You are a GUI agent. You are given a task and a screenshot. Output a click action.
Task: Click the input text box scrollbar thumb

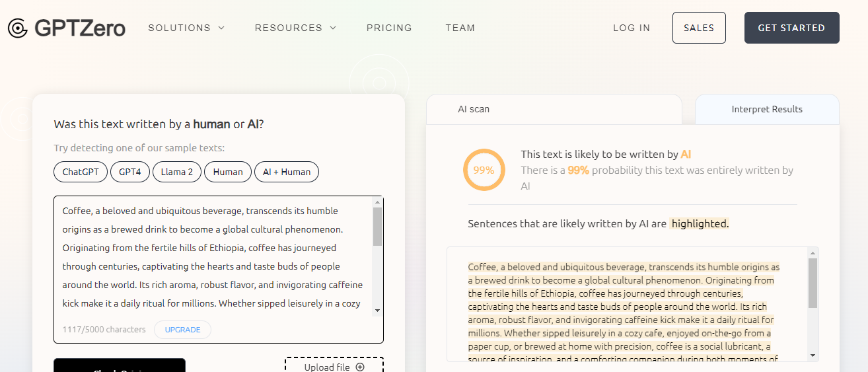click(377, 227)
